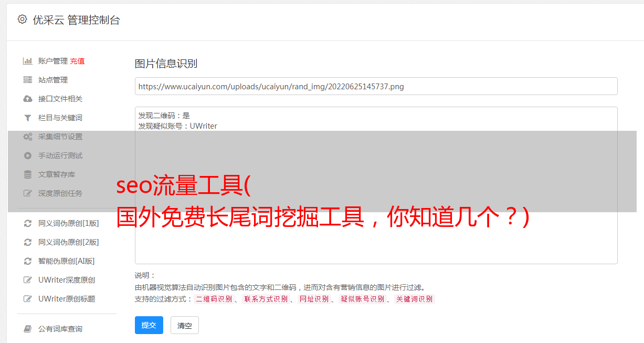The width and height of the screenshot is (644, 343).
Task: Select 手动运行测试 menu item
Action: pos(60,155)
